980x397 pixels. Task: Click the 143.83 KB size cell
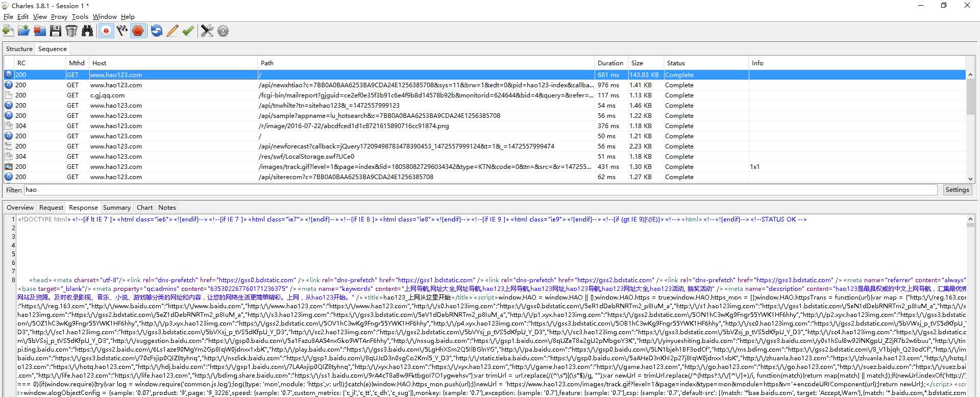click(646, 75)
